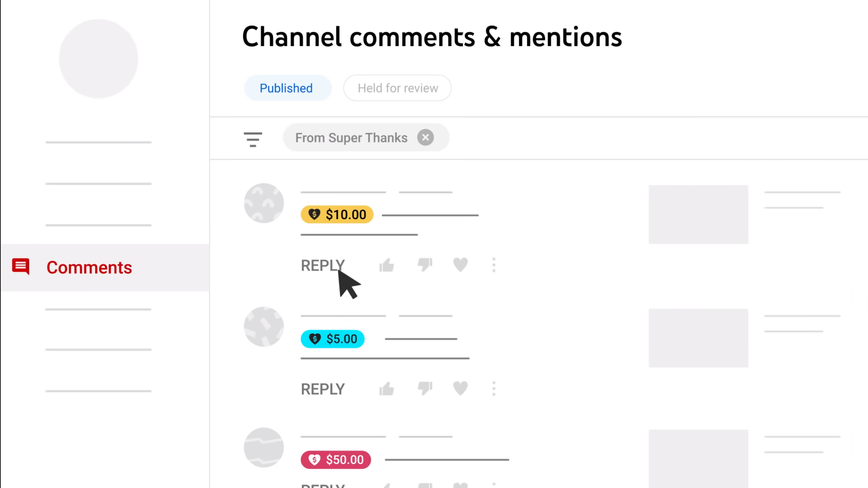Reply to the $10.00 Super Thanks comment
The width and height of the screenshot is (868, 488).
pos(322,265)
